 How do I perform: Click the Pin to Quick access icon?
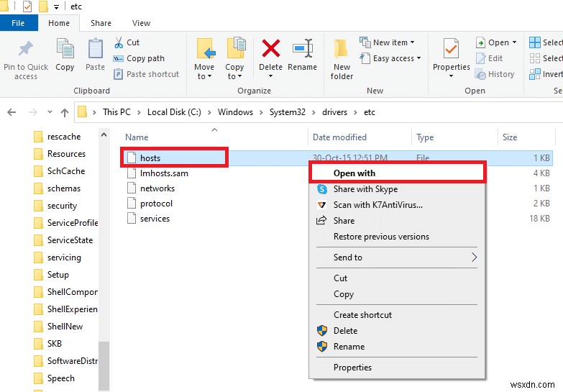(x=25, y=48)
